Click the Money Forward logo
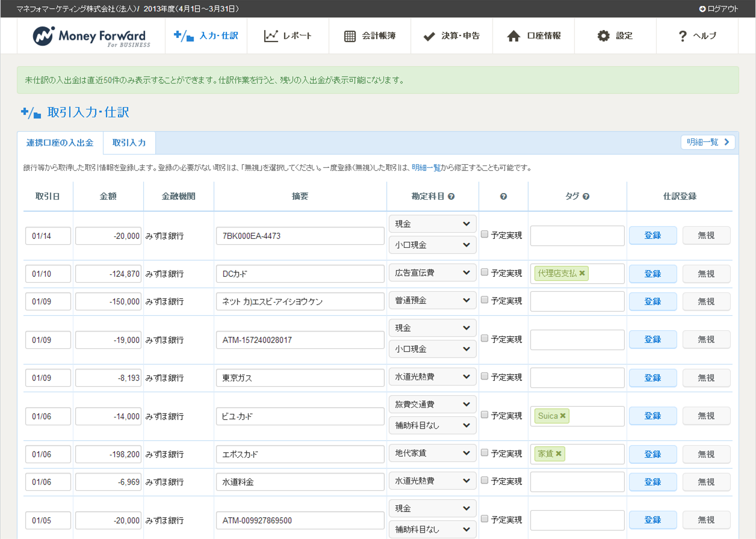The image size is (756, 539). (x=91, y=36)
